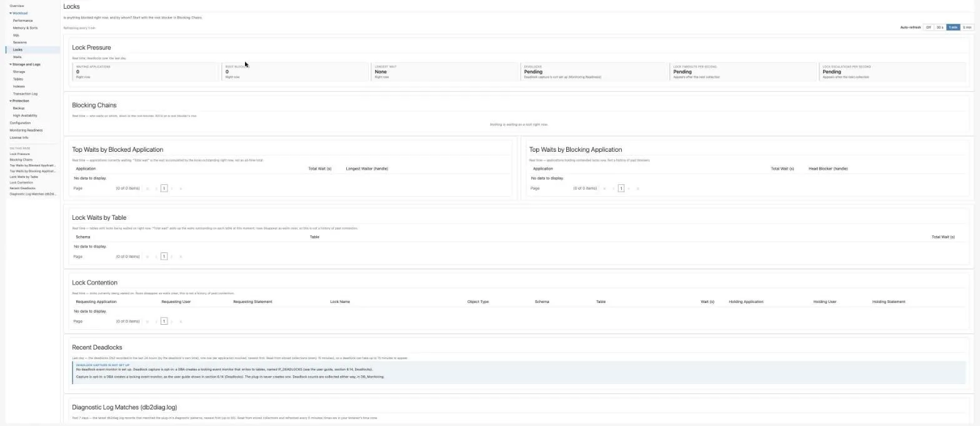Collapse the Protection sidebar section
Image resolution: width=980 pixels, height=426 pixels.
tap(11, 101)
